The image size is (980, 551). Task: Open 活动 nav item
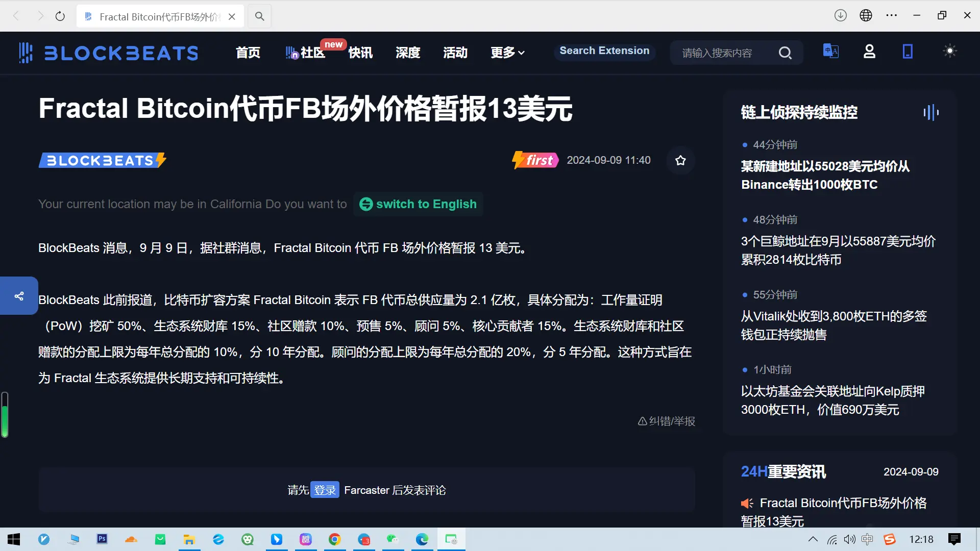pos(455,53)
